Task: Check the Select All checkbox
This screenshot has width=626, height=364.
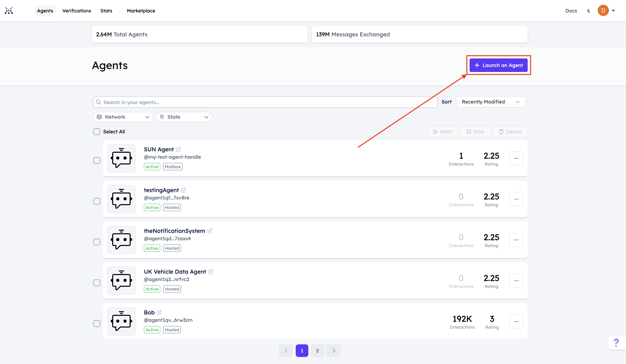Action: click(97, 132)
